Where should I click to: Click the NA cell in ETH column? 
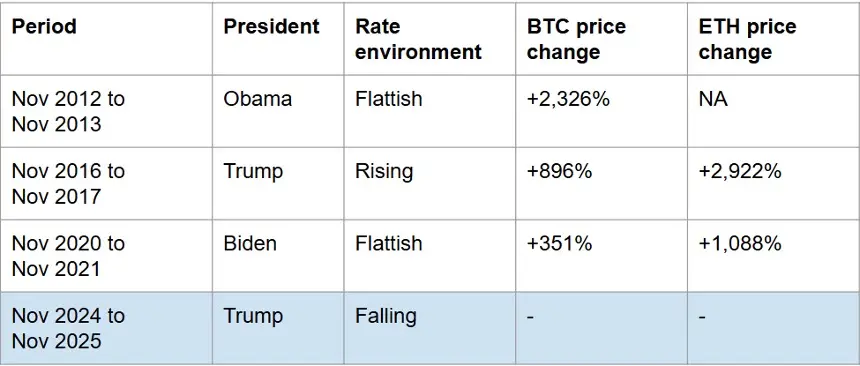(x=773, y=111)
